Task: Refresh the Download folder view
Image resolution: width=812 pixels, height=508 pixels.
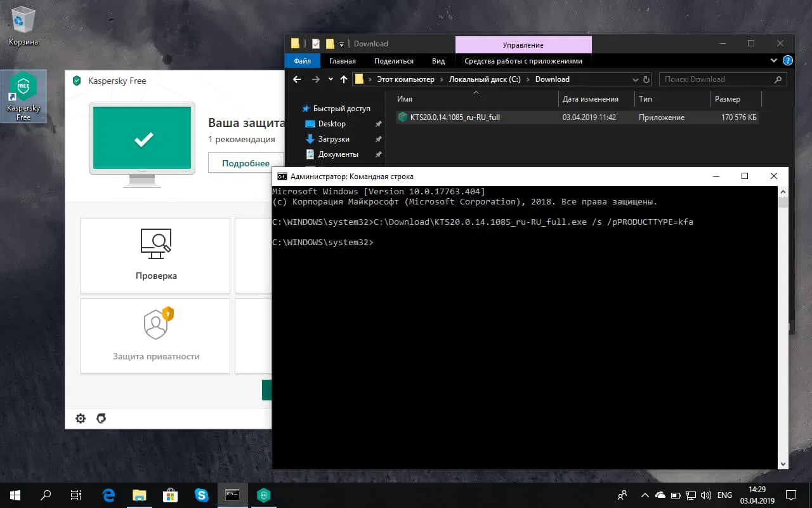Action: [x=646, y=79]
